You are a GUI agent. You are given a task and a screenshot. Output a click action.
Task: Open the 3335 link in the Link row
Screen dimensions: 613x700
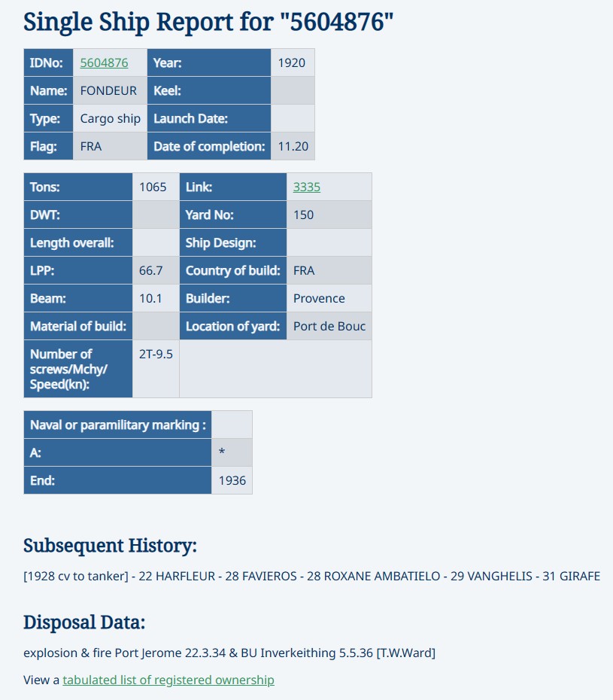click(306, 187)
